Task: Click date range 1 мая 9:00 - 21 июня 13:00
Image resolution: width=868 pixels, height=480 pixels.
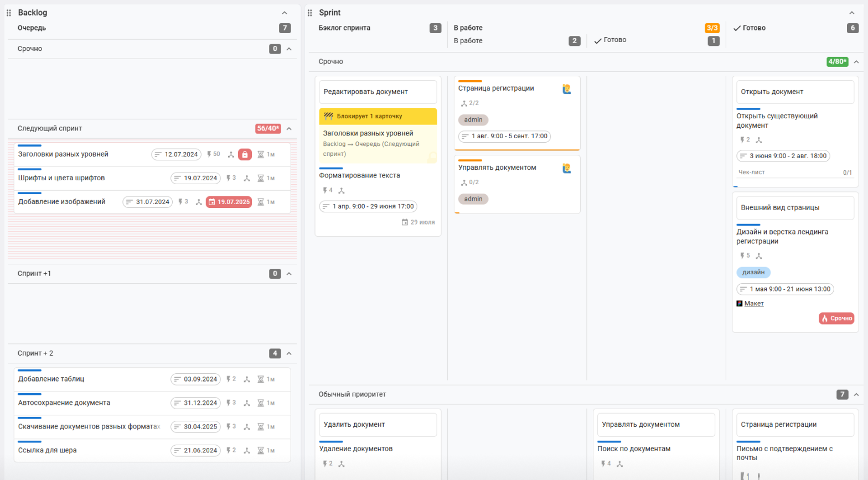Action: [x=785, y=289]
